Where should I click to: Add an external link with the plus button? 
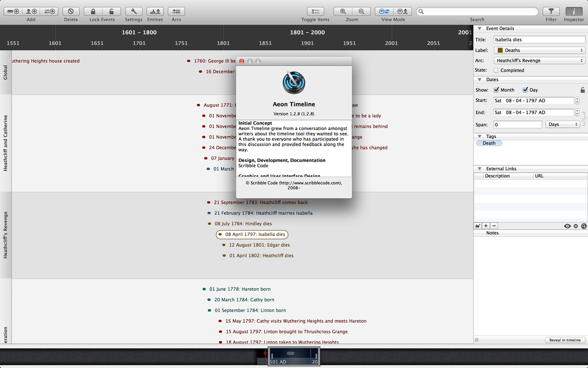tap(486, 226)
